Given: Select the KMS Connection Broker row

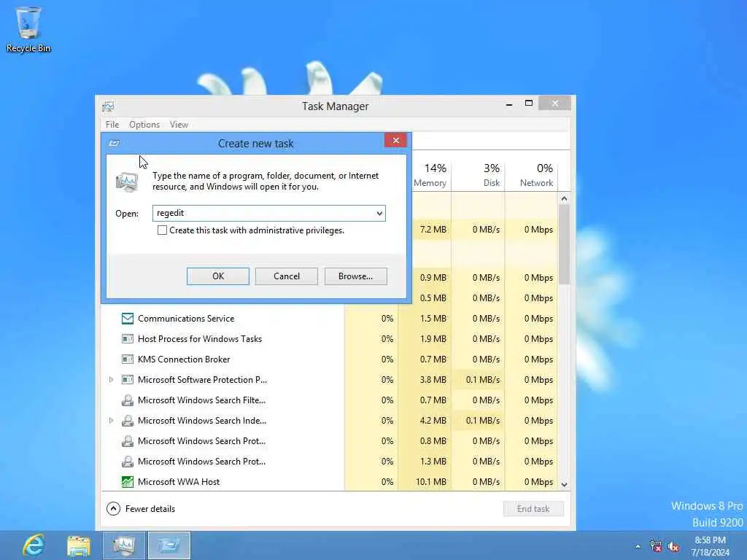Looking at the screenshot, I should (x=330, y=359).
